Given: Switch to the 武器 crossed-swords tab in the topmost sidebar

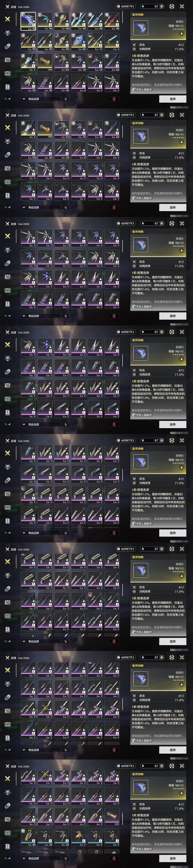Looking at the screenshot, I should [7, 19].
